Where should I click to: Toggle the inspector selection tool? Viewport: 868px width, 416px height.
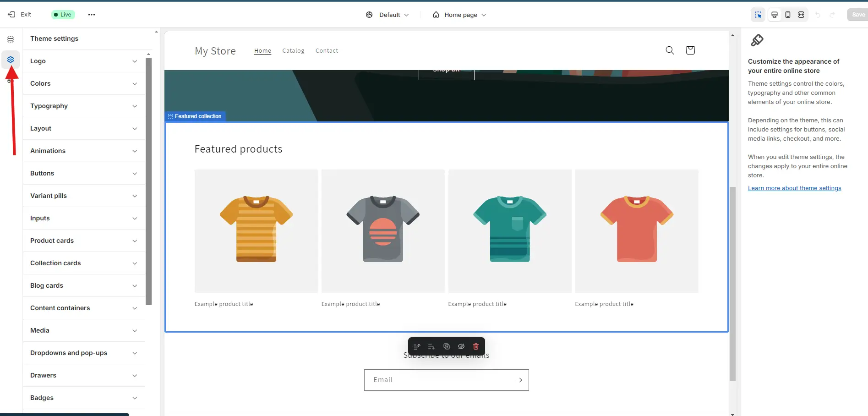click(x=758, y=15)
